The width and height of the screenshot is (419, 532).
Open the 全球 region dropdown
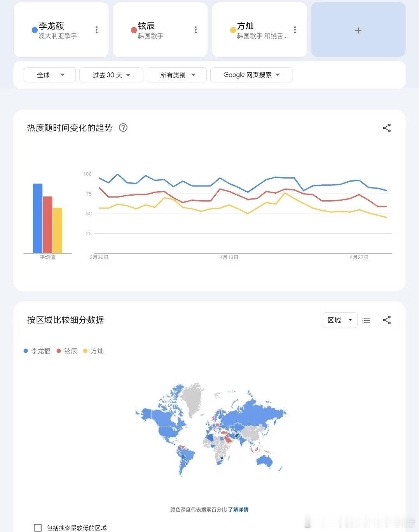[50, 75]
